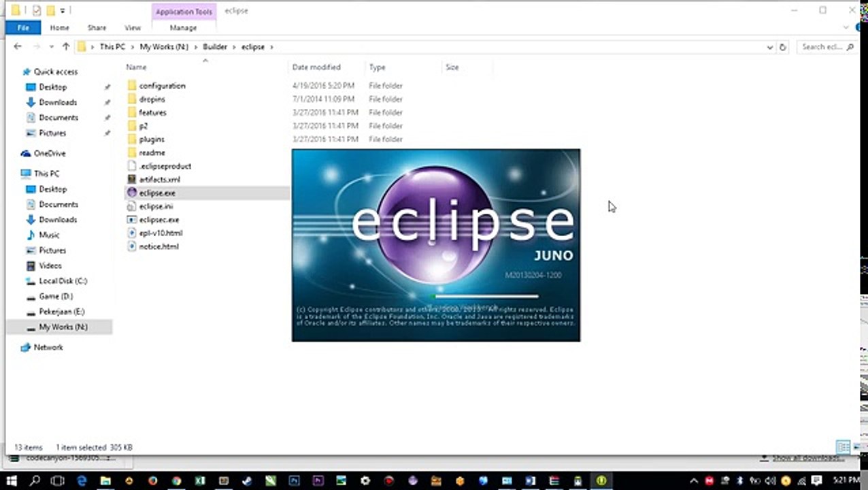
Task: Open the File menu
Action: (23, 28)
